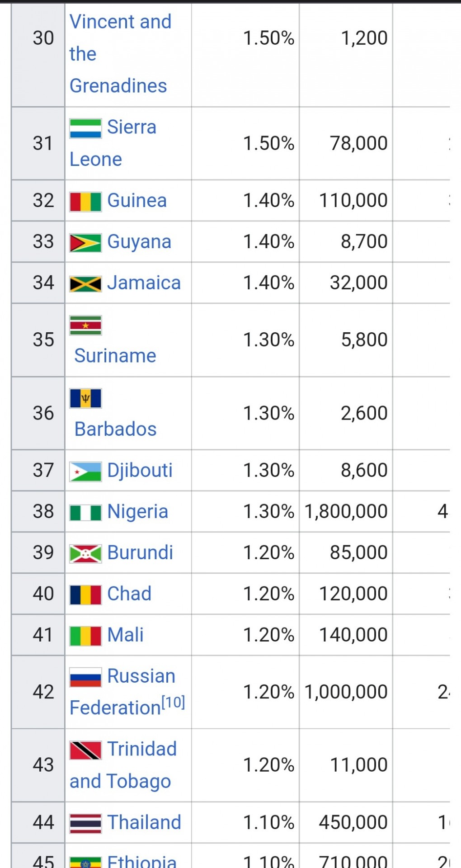Open the Mali country link
The image size is (461, 868).
pyautogui.click(x=126, y=635)
